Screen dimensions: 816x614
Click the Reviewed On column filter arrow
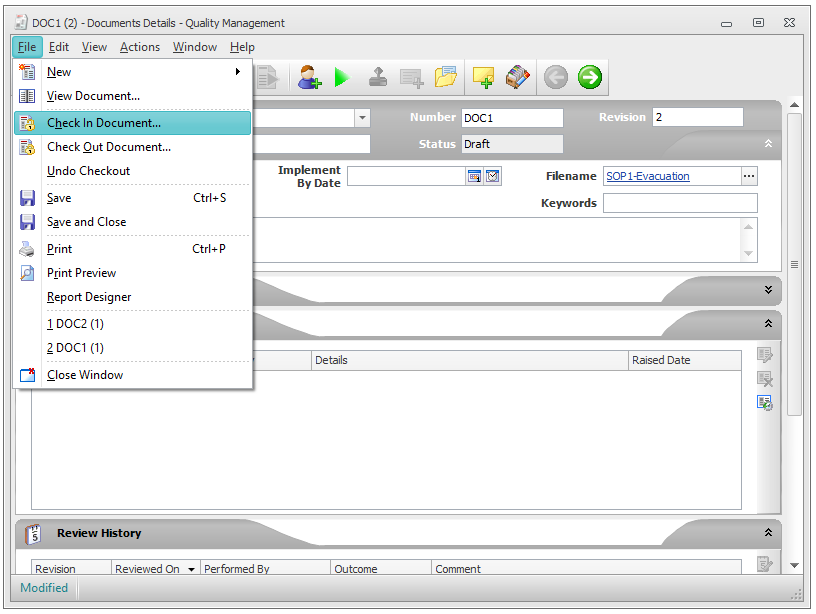pyautogui.click(x=191, y=569)
